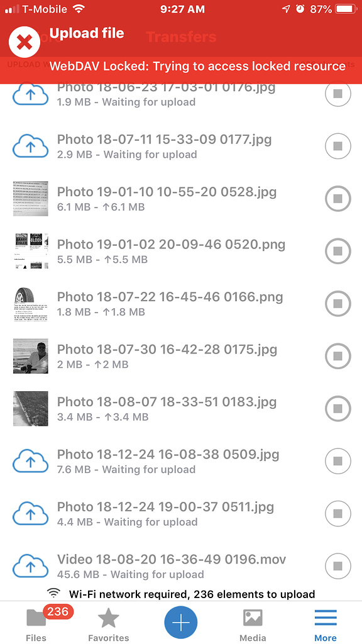Halt the Photo 18-07-22 upload

click(337, 304)
